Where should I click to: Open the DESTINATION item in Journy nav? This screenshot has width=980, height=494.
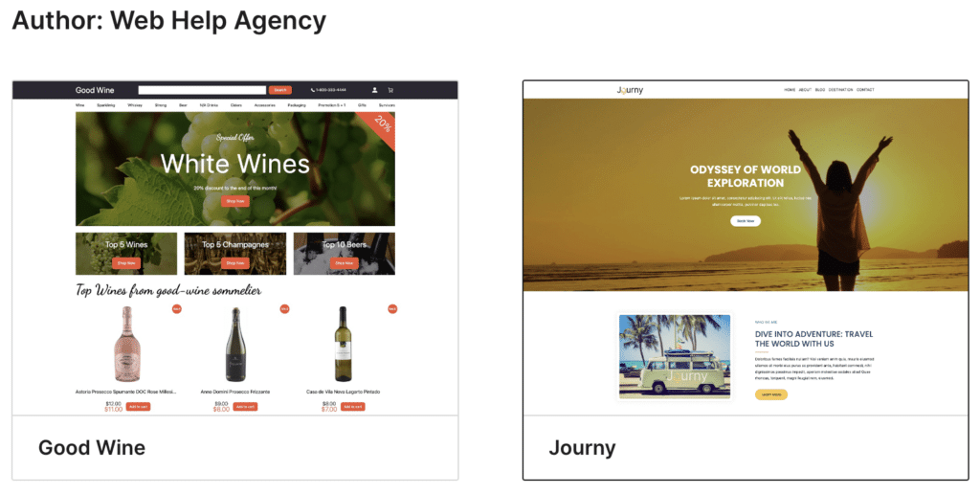(x=840, y=90)
